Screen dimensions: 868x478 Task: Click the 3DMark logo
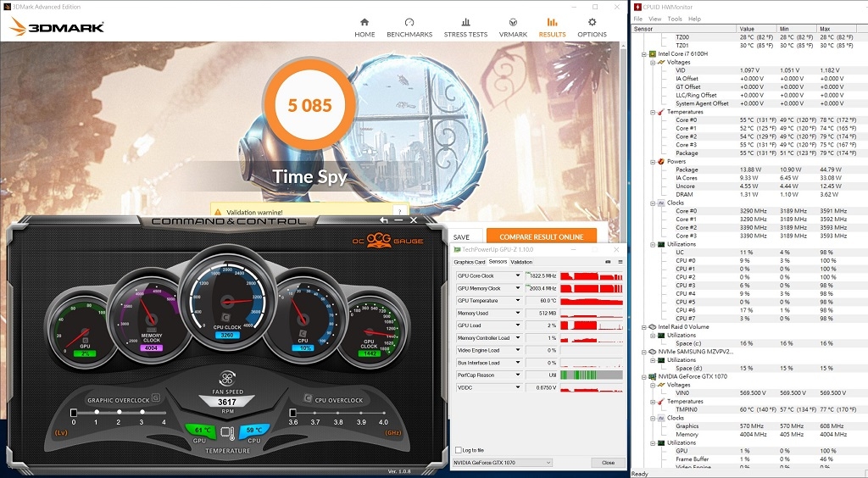[57, 26]
